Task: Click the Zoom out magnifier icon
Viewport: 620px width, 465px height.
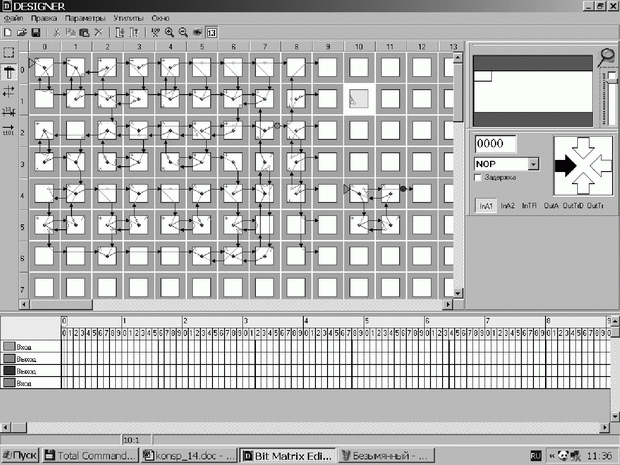Action: click(x=183, y=32)
